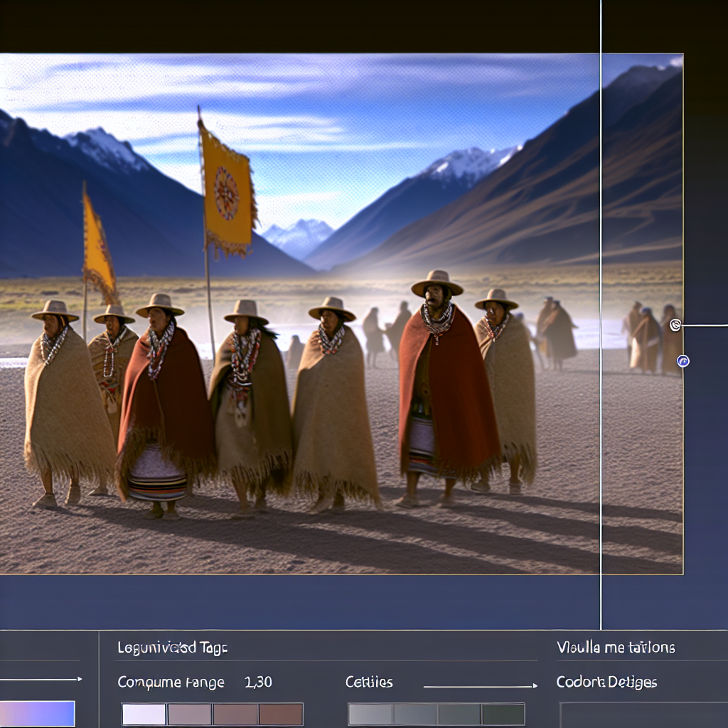This screenshot has width=728, height=728.
Task: Select the mauve second color swatch
Action: click(x=189, y=714)
